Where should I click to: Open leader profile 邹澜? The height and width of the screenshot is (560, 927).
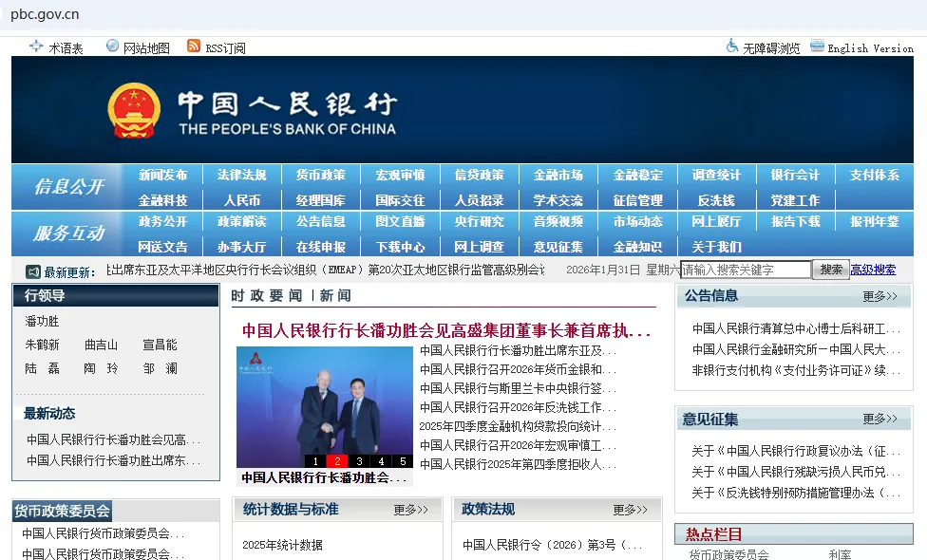point(160,368)
